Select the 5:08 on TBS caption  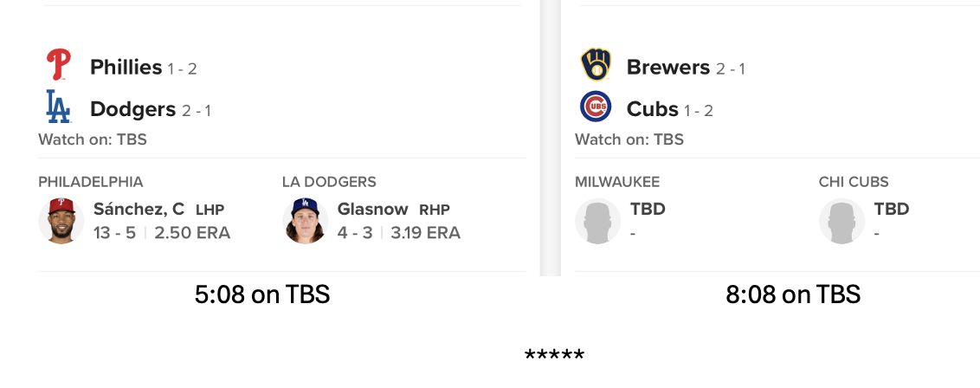pyautogui.click(x=262, y=295)
